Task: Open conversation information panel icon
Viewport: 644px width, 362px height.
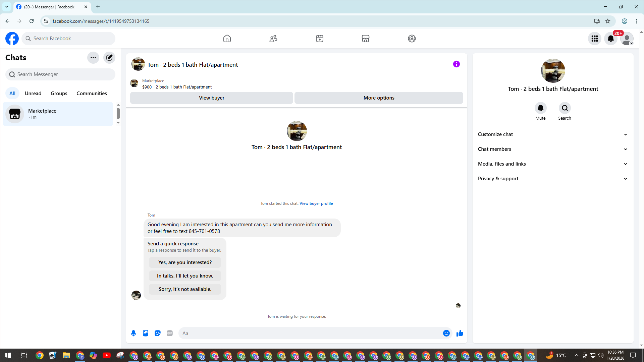Action: click(457, 64)
